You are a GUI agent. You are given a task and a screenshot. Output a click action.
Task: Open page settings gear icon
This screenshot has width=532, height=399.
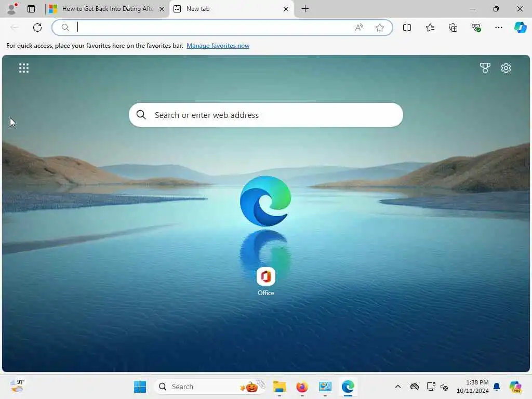coord(506,68)
